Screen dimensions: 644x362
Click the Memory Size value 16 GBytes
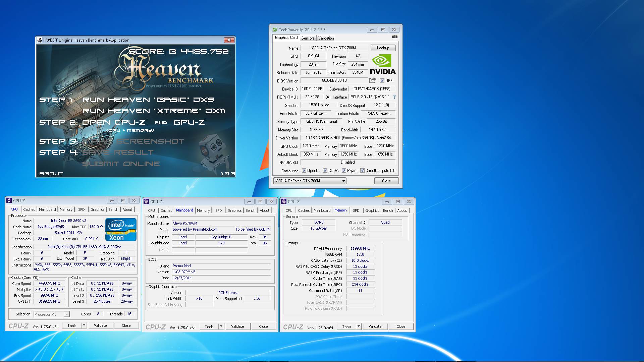[x=318, y=228]
